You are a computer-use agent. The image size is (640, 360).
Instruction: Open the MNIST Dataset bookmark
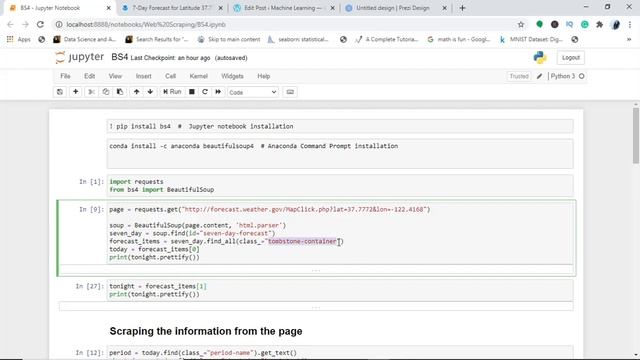(531, 40)
